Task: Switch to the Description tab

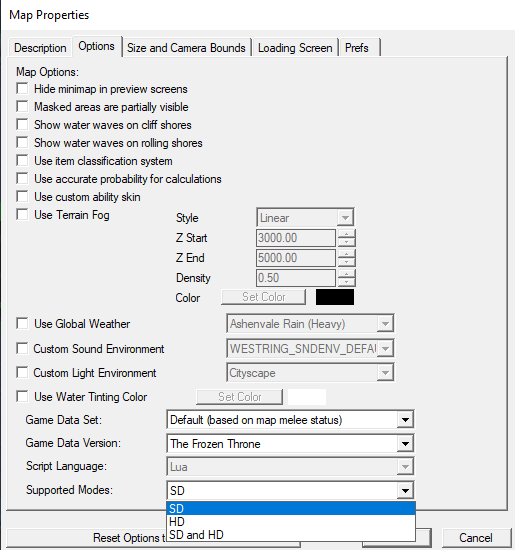Action: tap(40, 48)
